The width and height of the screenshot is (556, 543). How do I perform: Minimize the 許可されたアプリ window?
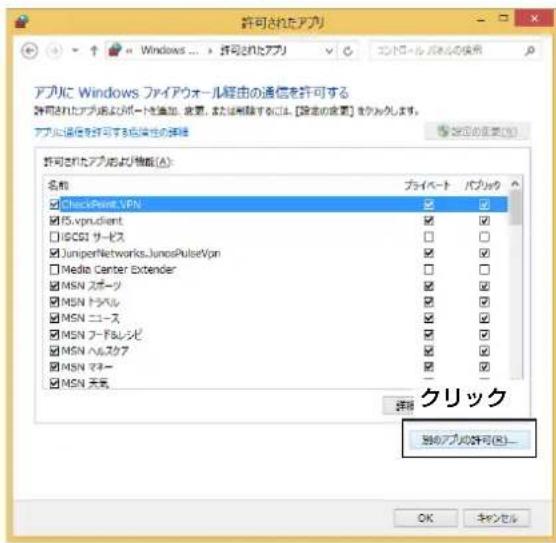[481, 19]
